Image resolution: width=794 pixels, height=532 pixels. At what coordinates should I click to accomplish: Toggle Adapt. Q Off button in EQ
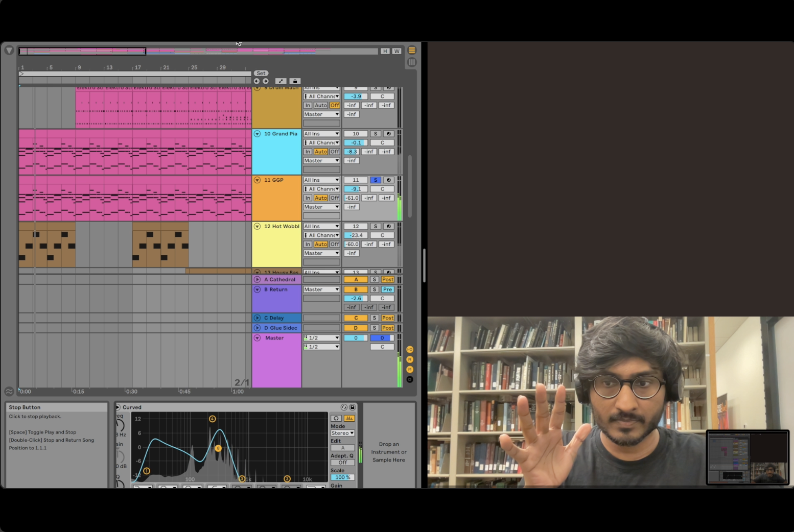(x=343, y=463)
